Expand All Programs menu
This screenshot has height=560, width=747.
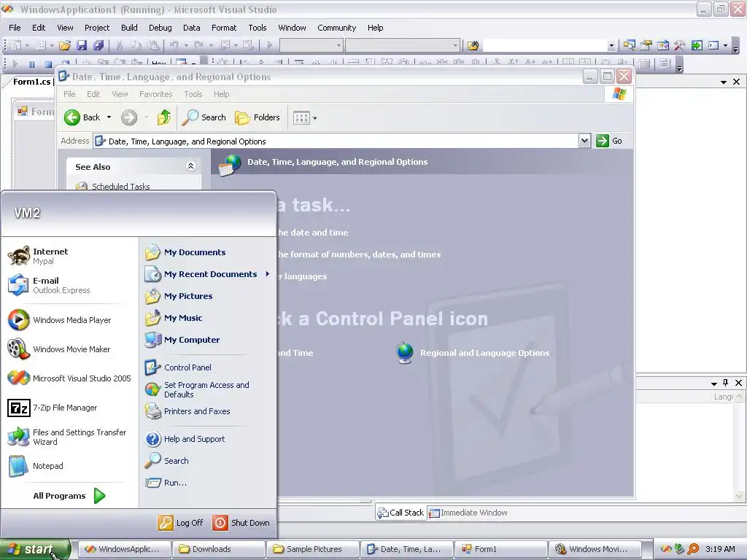pyautogui.click(x=69, y=496)
